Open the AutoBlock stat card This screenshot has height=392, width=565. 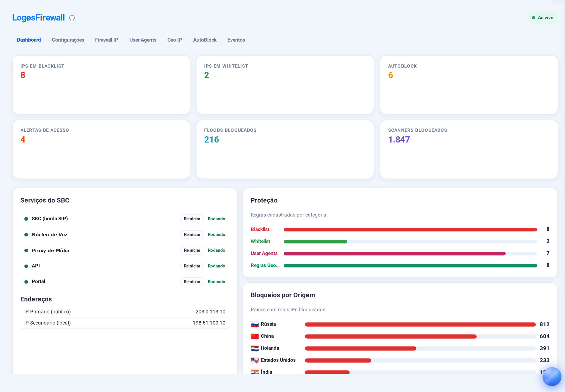pyautogui.click(x=469, y=85)
